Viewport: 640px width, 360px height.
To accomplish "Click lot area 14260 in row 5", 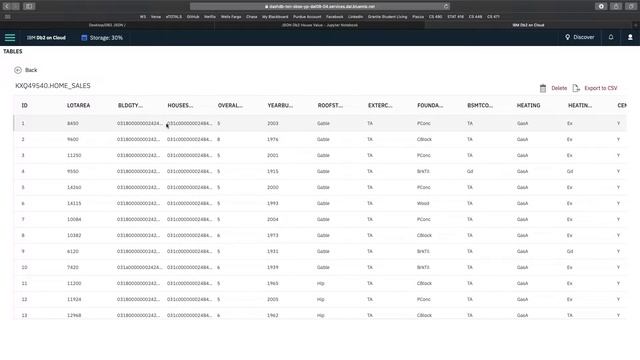I will pos(74,187).
